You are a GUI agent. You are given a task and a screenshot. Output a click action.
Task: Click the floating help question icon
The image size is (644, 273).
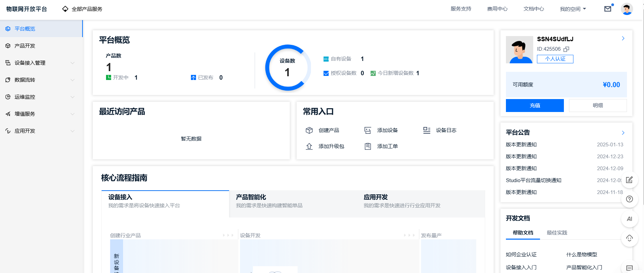click(629, 199)
